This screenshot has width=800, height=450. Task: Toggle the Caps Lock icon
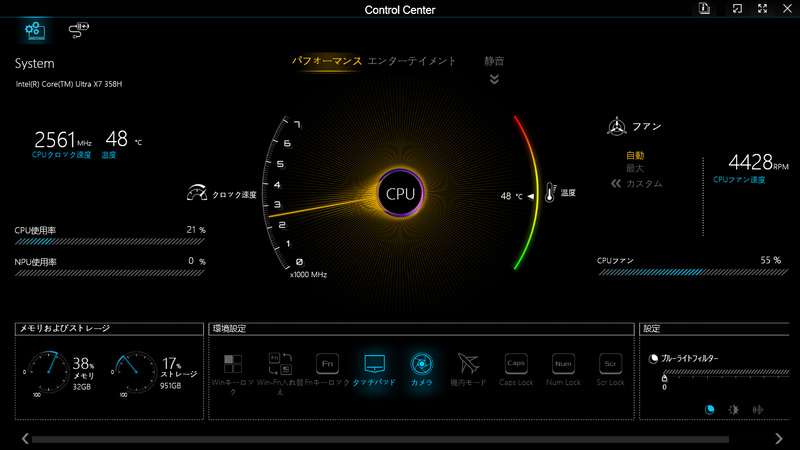click(x=516, y=364)
